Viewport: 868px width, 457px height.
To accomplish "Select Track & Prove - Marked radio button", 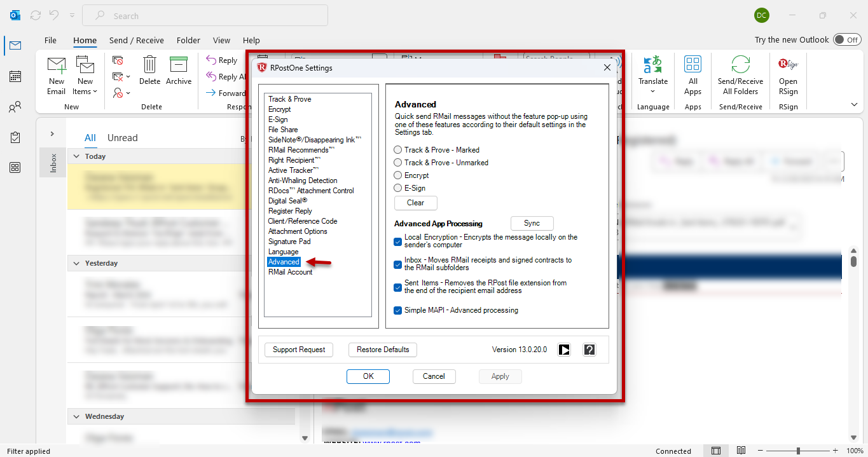I will [x=398, y=150].
